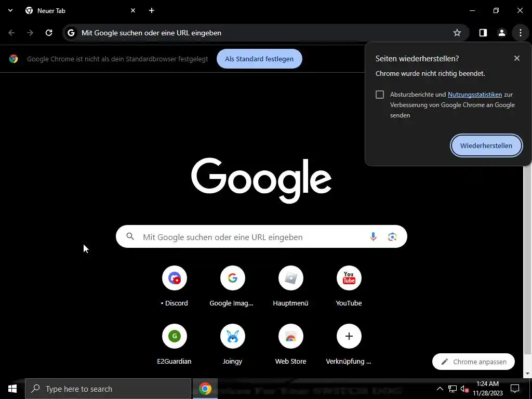Dismiss the Seiten wiederherstellen popup
532x399 pixels.
tap(517, 58)
